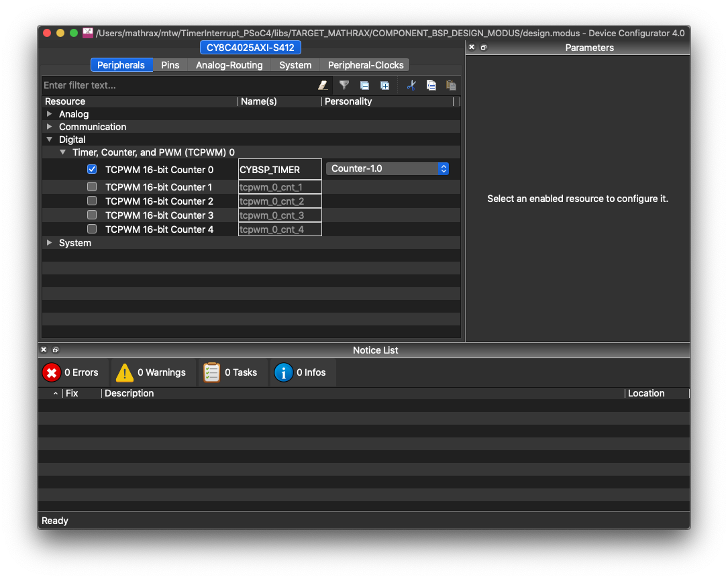The image size is (728, 579).
Task: Collapse all resources using the toolbar icon
Action: pyautogui.click(x=364, y=85)
